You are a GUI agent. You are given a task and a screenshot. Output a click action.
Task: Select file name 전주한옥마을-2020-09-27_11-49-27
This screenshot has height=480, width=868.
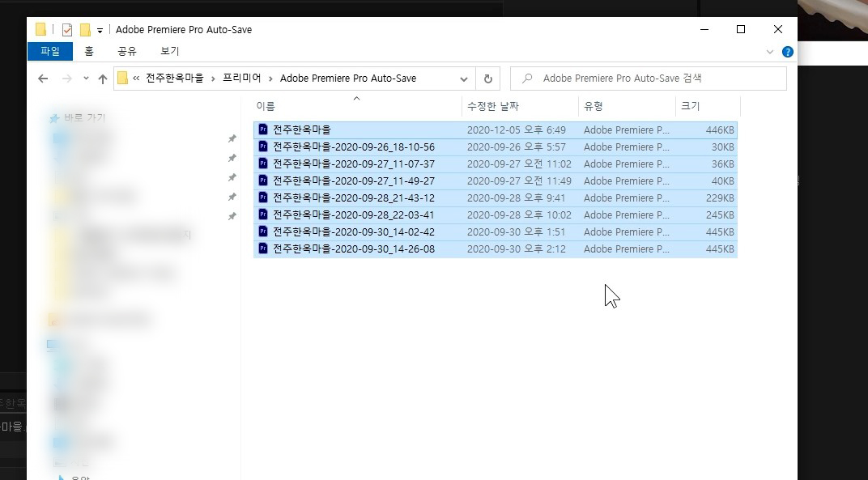pos(354,181)
